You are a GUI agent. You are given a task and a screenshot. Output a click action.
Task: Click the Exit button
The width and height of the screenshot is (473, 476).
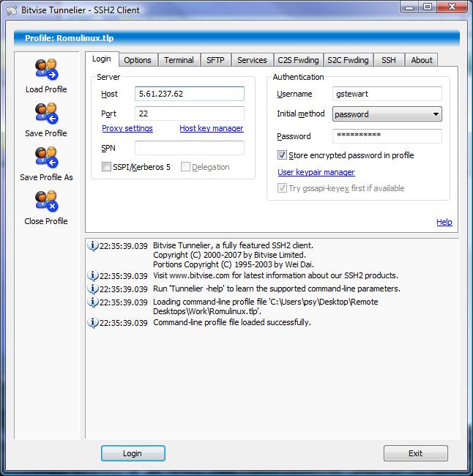click(416, 453)
